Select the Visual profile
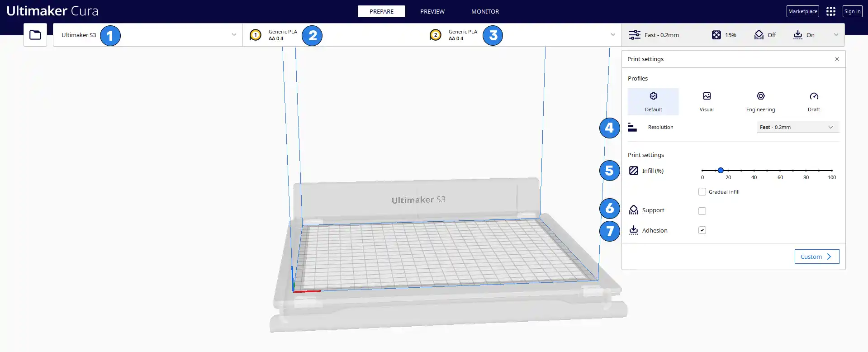The image size is (868, 352). (x=707, y=102)
